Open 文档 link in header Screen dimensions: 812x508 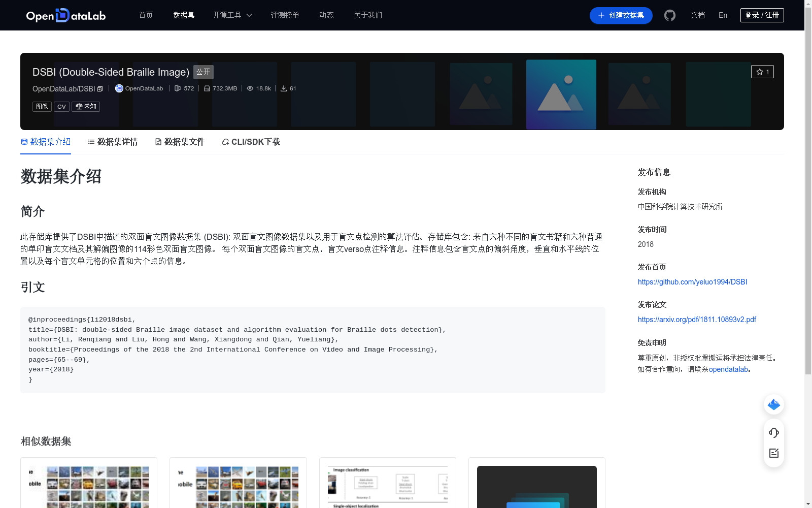pos(698,15)
